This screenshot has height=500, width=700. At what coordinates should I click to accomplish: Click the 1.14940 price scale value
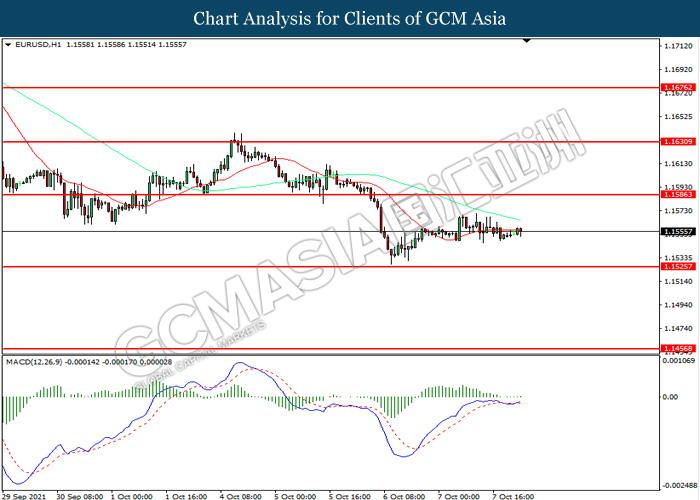coord(678,305)
